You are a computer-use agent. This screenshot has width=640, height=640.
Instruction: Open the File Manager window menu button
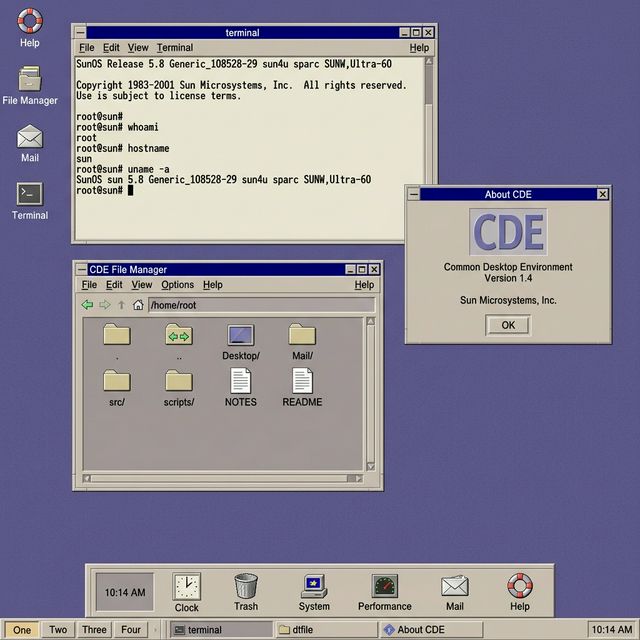[x=82, y=269]
